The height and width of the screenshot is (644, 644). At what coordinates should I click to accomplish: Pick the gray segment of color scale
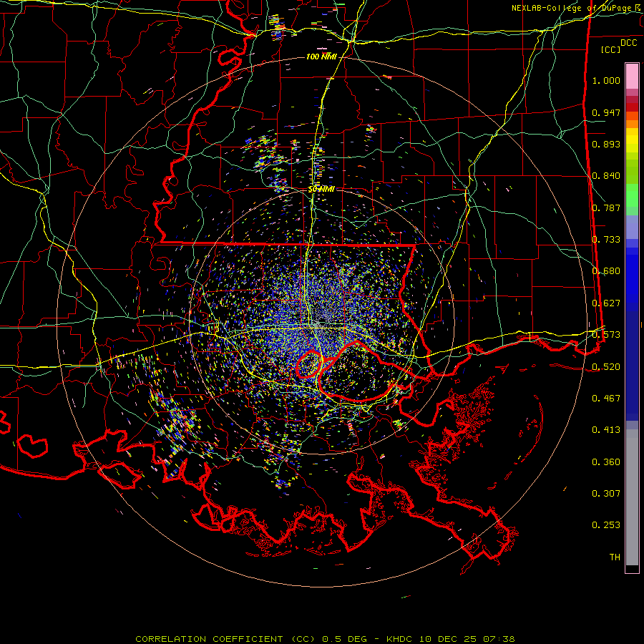[x=632, y=497]
